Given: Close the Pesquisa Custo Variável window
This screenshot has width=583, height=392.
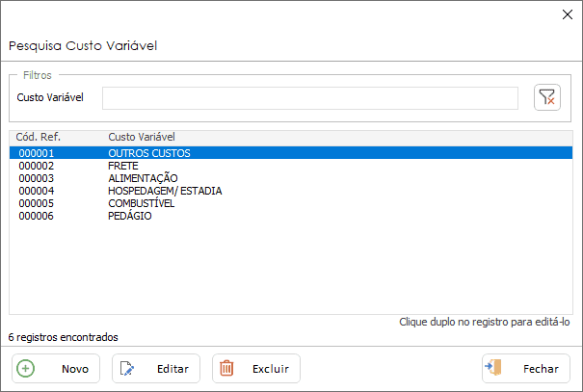Looking at the screenshot, I should 568,14.
